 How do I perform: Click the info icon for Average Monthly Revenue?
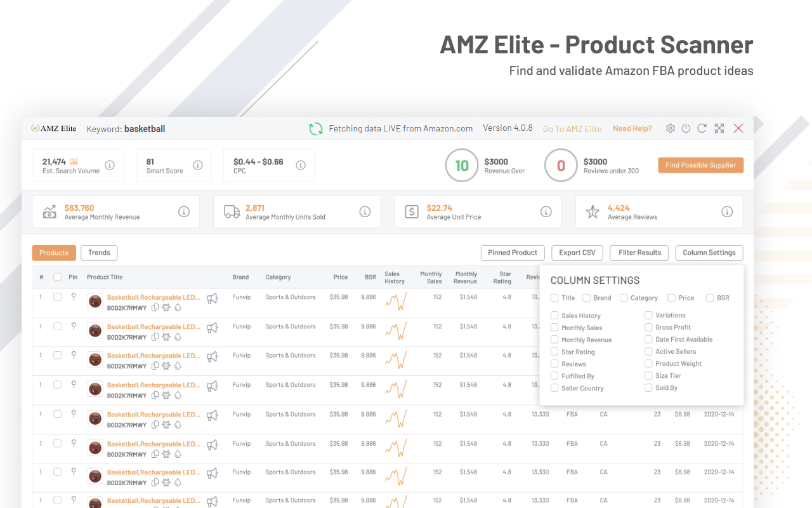184,212
